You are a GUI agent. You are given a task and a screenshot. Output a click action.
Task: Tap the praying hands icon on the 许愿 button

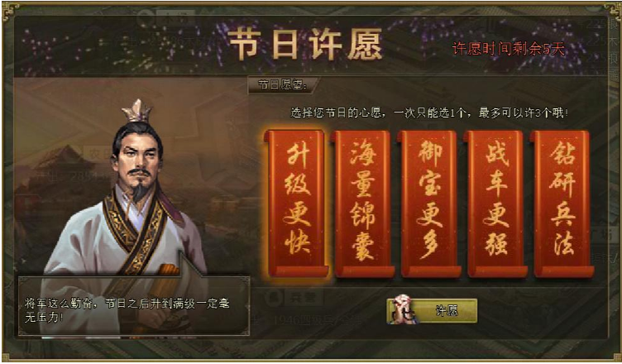[x=401, y=309]
